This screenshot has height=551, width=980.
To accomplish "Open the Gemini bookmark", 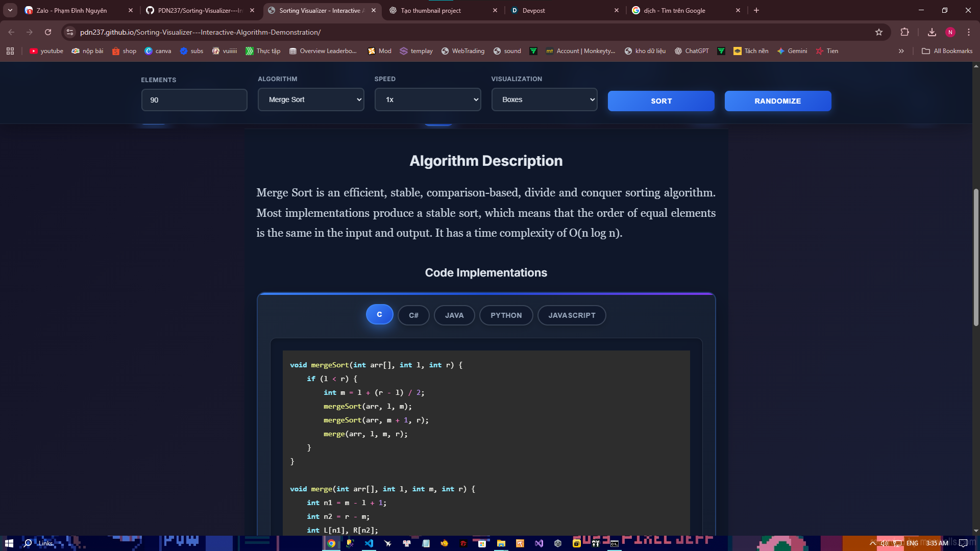I will pyautogui.click(x=792, y=51).
